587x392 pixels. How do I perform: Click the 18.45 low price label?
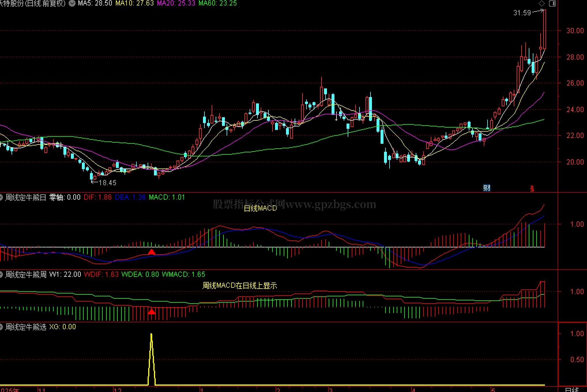click(x=108, y=183)
